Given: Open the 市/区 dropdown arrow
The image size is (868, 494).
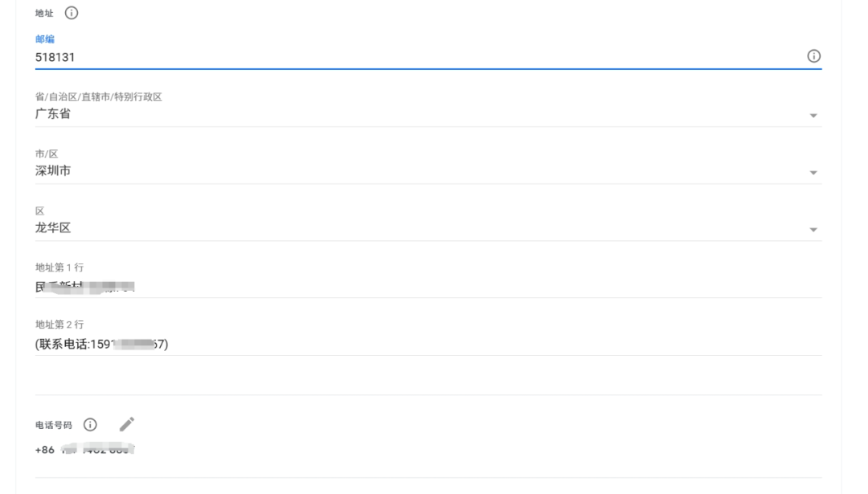Looking at the screenshot, I should point(813,173).
